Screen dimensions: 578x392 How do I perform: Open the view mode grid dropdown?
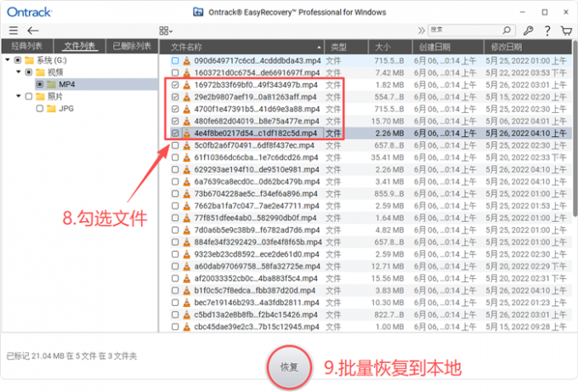166,31
